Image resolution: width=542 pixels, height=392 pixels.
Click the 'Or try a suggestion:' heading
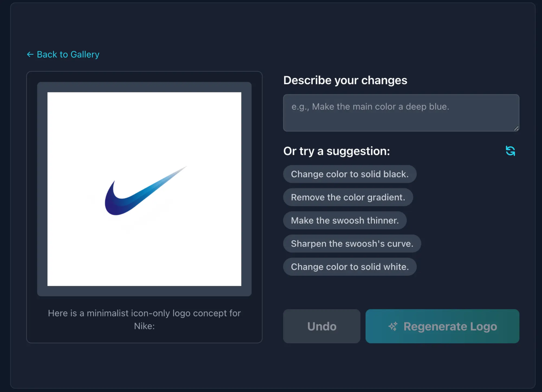[336, 151]
